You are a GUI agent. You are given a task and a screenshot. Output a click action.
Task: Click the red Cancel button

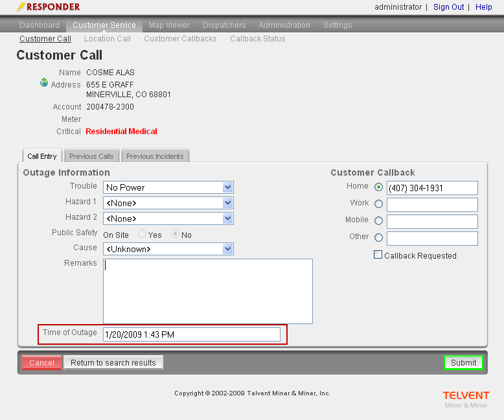point(42,363)
